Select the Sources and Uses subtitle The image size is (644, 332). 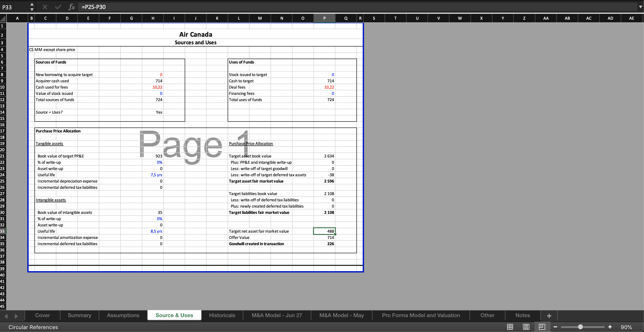click(x=195, y=43)
